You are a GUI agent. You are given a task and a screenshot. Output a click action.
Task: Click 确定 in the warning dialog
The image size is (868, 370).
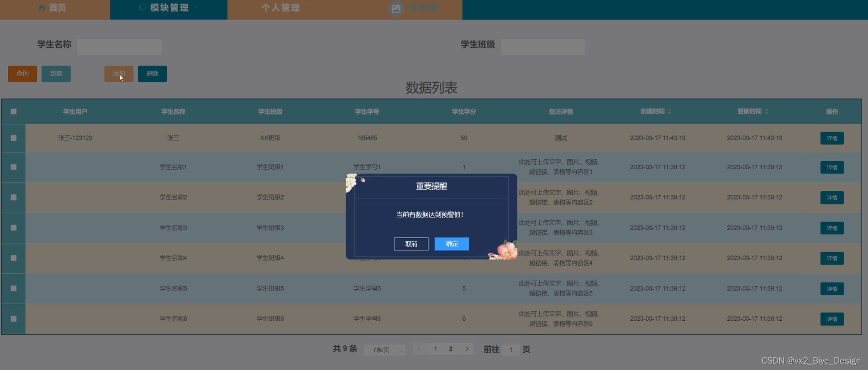coord(452,244)
